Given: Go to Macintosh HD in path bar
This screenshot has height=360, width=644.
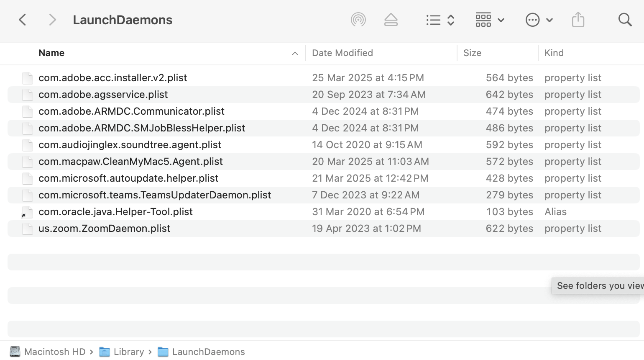Looking at the screenshot, I should pyautogui.click(x=54, y=352).
